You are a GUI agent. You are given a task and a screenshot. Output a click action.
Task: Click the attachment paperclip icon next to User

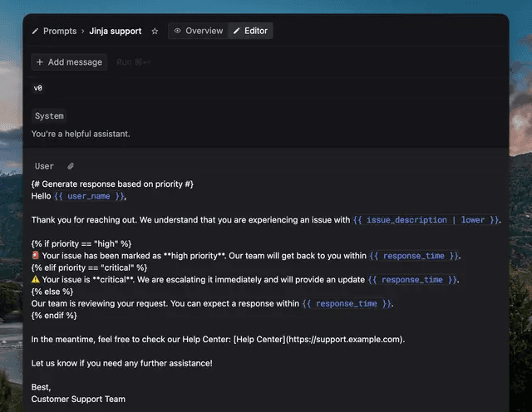coord(71,166)
